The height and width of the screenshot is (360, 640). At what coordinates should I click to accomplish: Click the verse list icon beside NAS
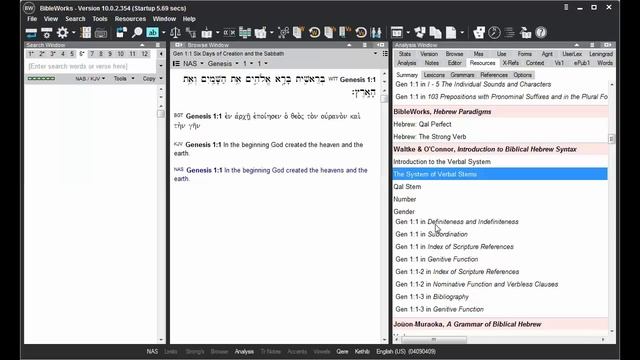click(176, 64)
